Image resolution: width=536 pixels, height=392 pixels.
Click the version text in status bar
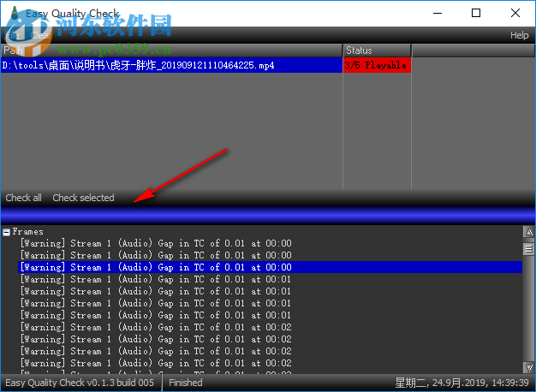tap(80, 383)
